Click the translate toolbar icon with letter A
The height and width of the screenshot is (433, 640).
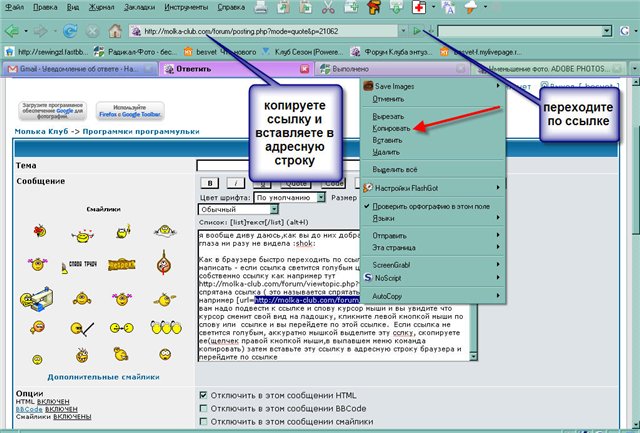(448, 7)
